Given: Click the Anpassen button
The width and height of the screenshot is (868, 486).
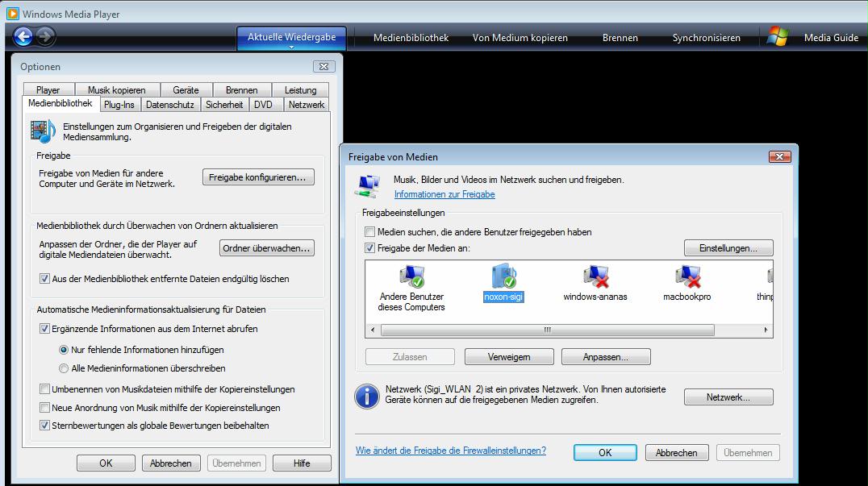Looking at the screenshot, I should tap(606, 356).
